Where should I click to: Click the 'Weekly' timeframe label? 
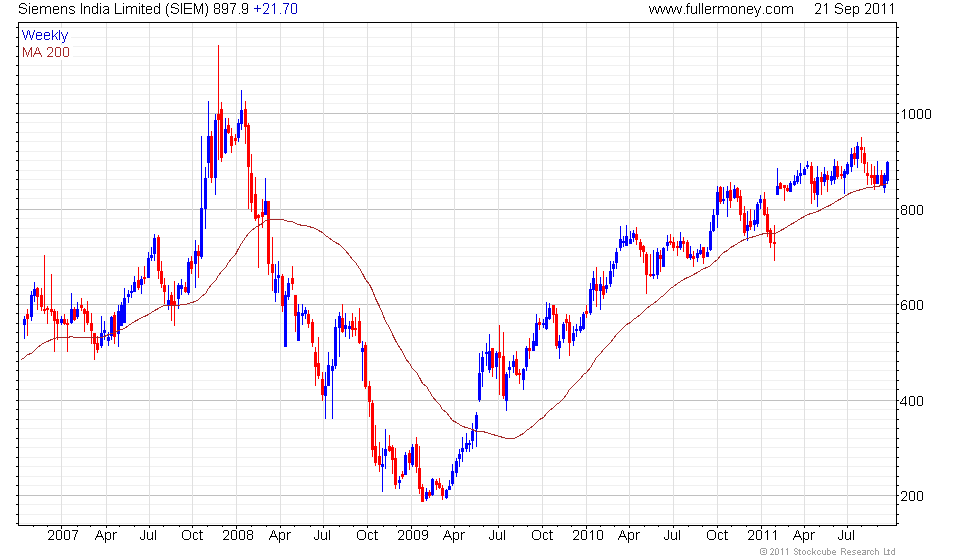pos(44,36)
